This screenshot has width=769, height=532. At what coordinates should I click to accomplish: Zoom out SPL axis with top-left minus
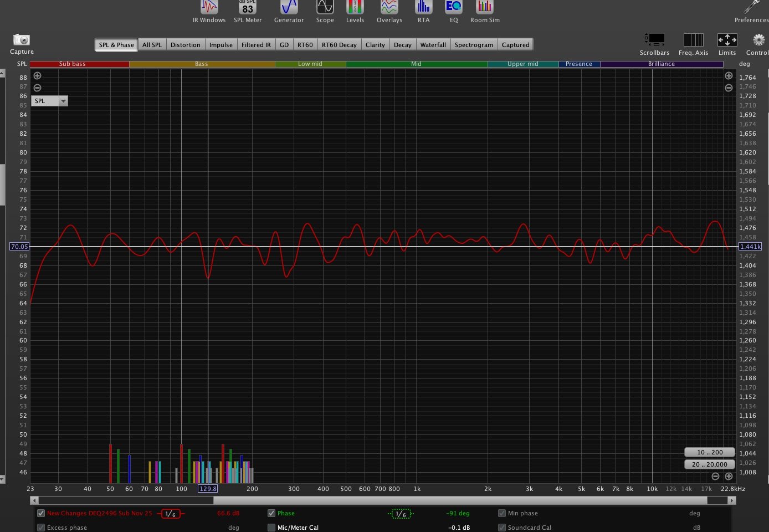point(37,88)
